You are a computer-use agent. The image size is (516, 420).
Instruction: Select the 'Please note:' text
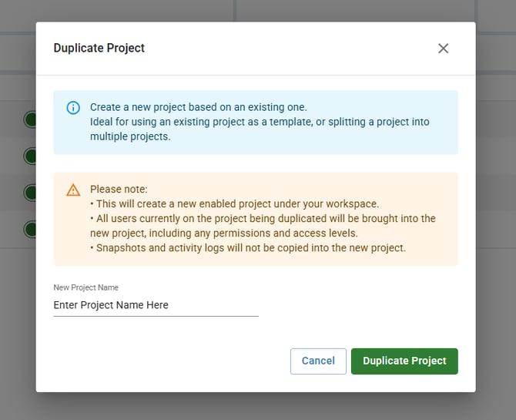point(119,189)
